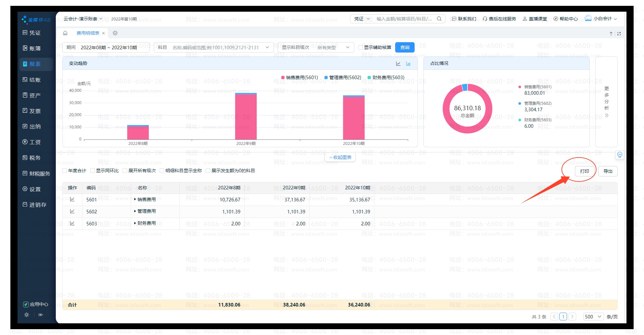The height and width of the screenshot is (335, 644).
Task: Click the 查询 button
Action: pos(405,47)
